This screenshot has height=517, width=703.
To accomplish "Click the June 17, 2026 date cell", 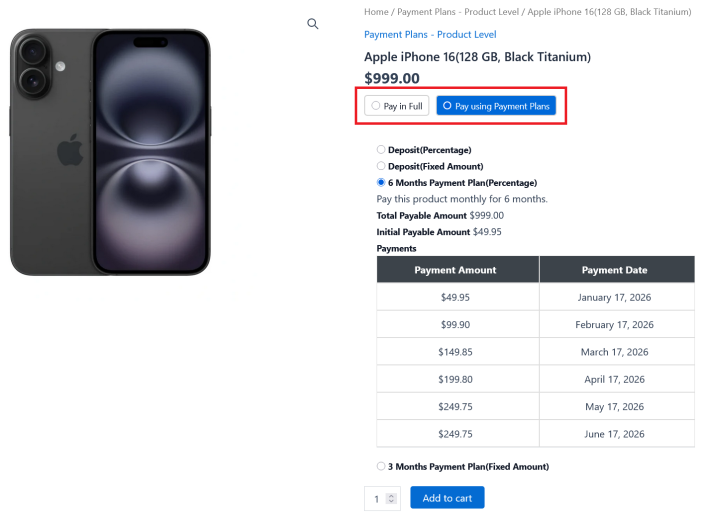I will [614, 434].
